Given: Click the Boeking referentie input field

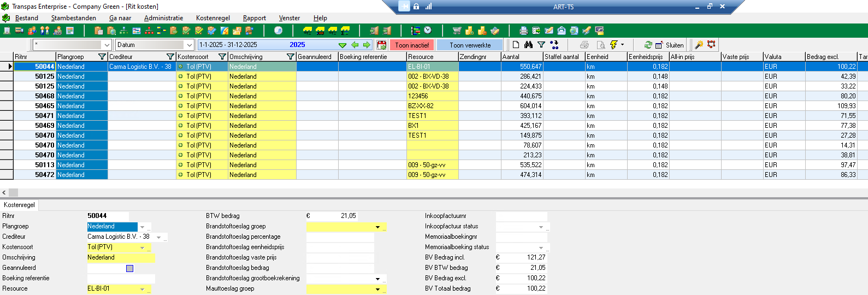Looking at the screenshot, I should (x=121, y=279).
